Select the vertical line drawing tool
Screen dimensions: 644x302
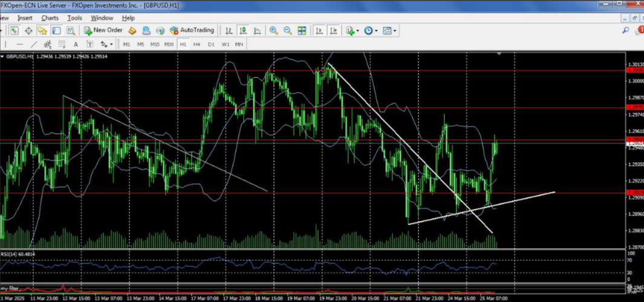[5, 44]
